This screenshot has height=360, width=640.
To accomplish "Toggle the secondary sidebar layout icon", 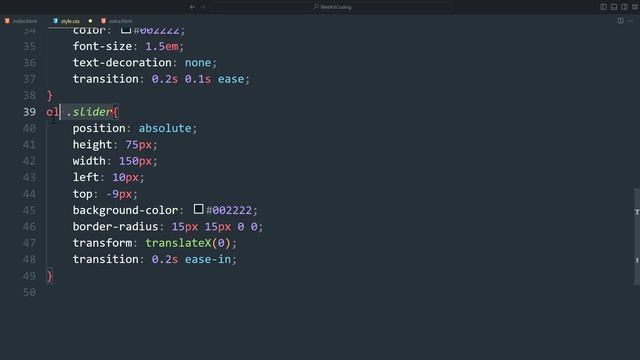I will pos(624,7).
